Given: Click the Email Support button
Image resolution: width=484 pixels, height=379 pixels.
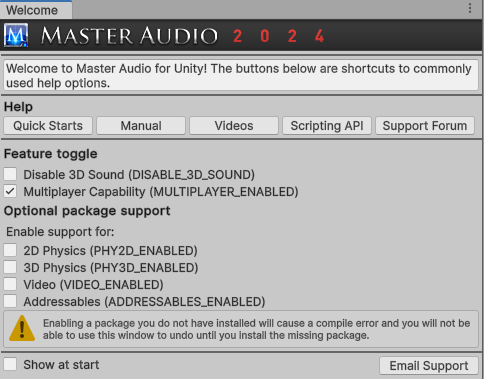Looking at the screenshot, I should [429, 366].
